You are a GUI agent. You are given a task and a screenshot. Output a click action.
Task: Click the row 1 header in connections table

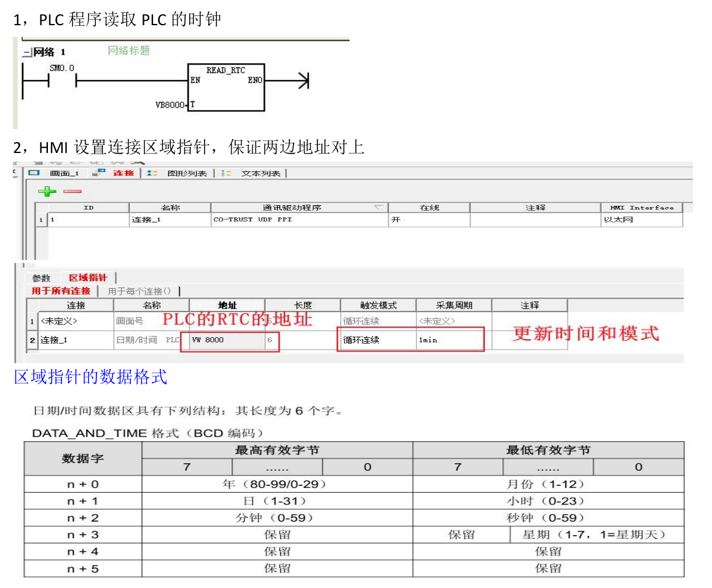[x=41, y=220]
